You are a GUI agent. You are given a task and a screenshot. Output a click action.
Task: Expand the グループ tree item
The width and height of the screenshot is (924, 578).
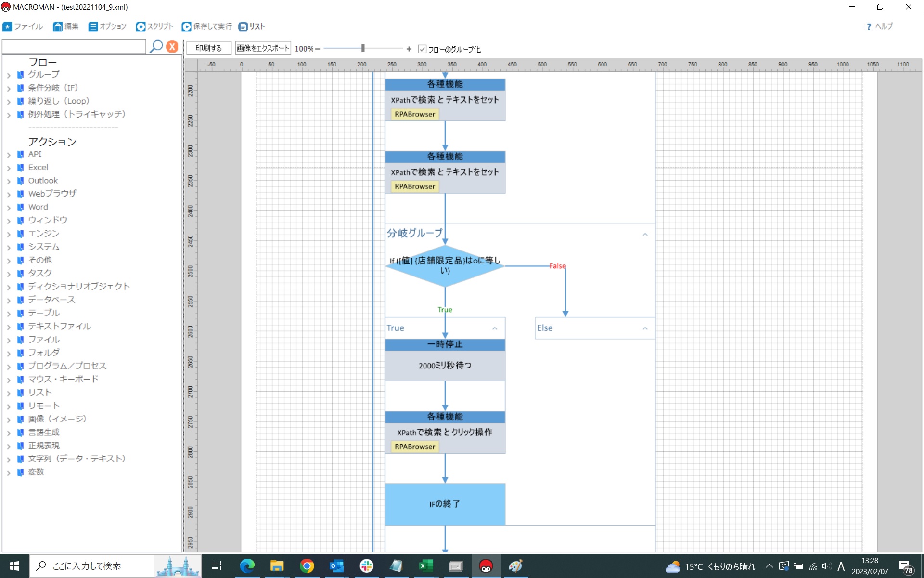[x=9, y=74]
